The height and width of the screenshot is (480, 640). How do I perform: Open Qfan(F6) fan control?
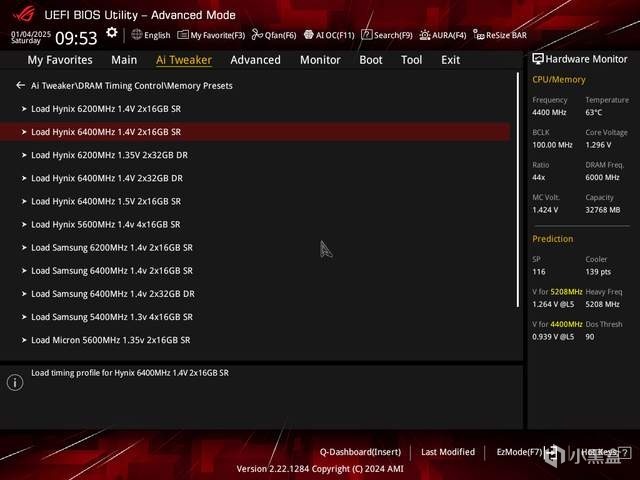coord(274,35)
